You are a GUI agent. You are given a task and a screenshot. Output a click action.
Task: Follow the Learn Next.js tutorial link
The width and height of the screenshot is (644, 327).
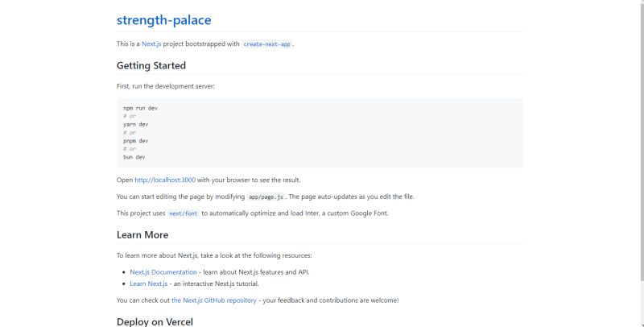[x=149, y=284]
